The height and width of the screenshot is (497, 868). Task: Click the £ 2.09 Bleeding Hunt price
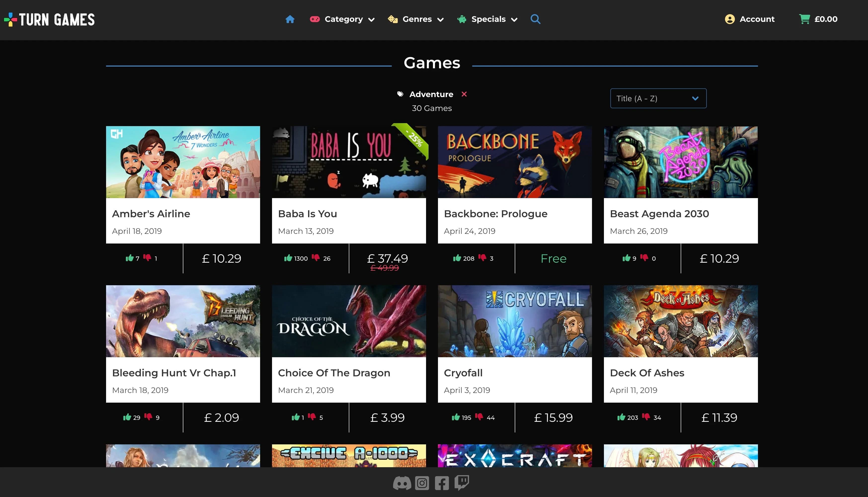coord(221,418)
